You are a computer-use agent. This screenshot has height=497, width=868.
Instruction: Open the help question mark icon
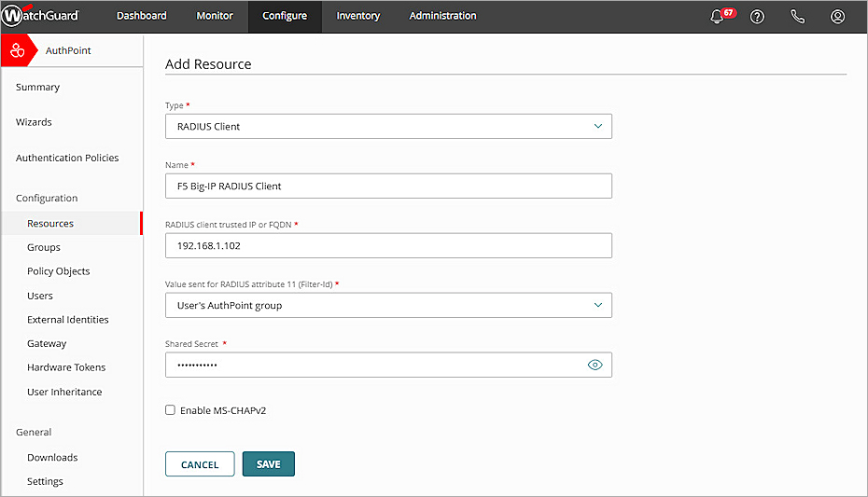click(757, 17)
